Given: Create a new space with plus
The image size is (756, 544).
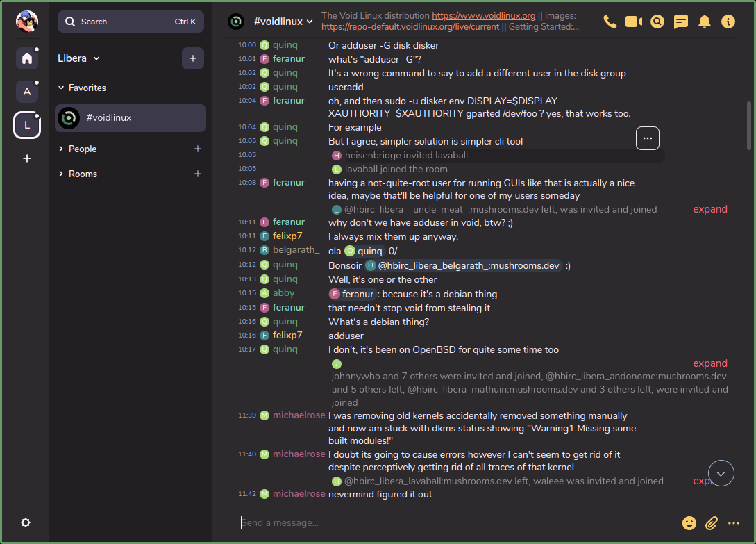Looking at the screenshot, I should [x=27, y=158].
